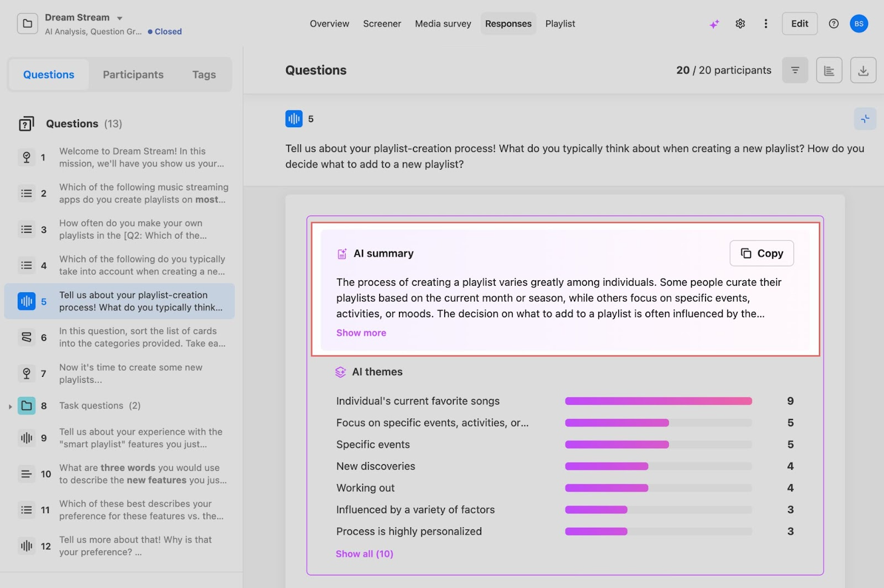The height and width of the screenshot is (588, 884).
Task: Click the AI sparkle icon in header
Action: pyautogui.click(x=714, y=24)
